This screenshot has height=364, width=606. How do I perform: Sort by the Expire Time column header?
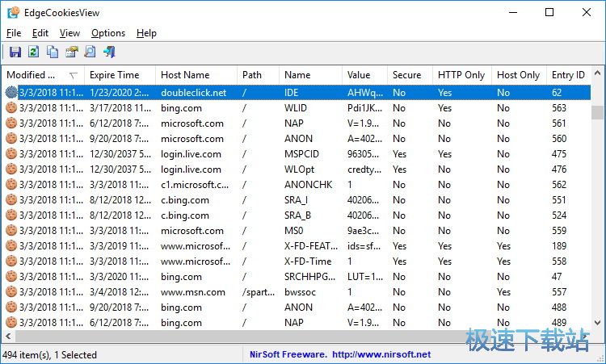(114, 75)
